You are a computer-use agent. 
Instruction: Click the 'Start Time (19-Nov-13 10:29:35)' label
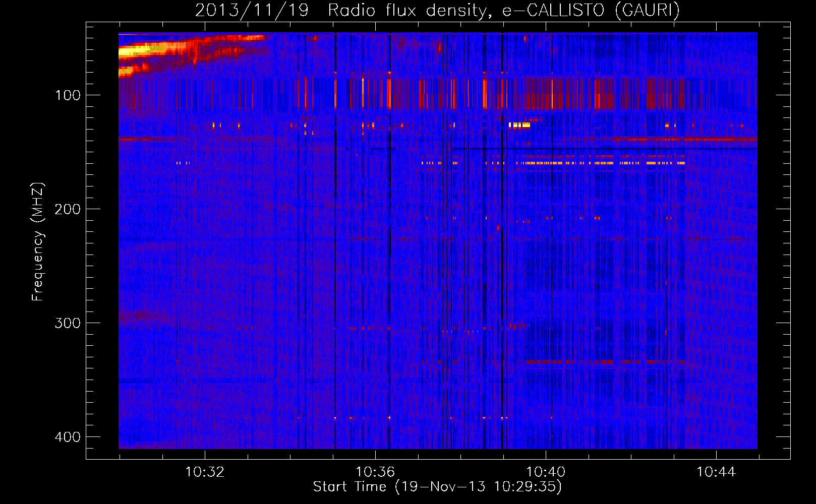point(437,487)
